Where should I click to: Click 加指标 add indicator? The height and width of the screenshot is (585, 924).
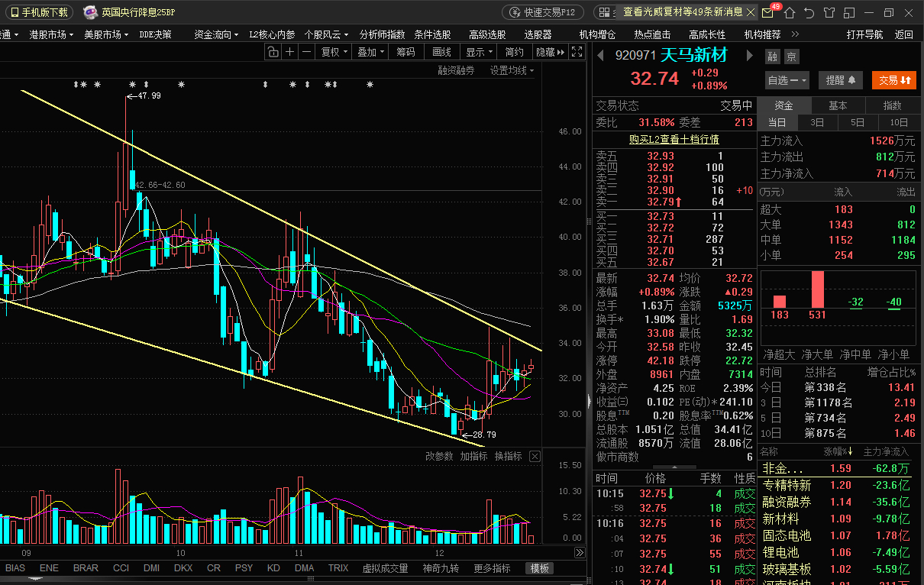click(x=473, y=456)
